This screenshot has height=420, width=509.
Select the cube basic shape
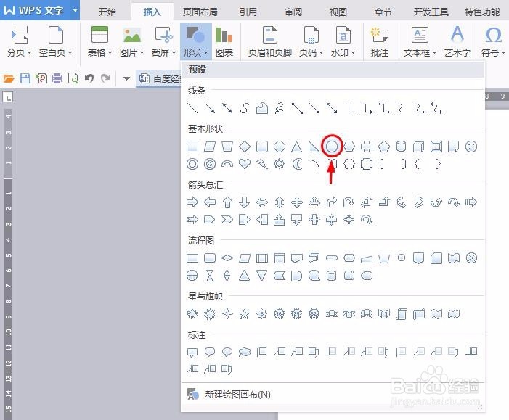coord(419,147)
